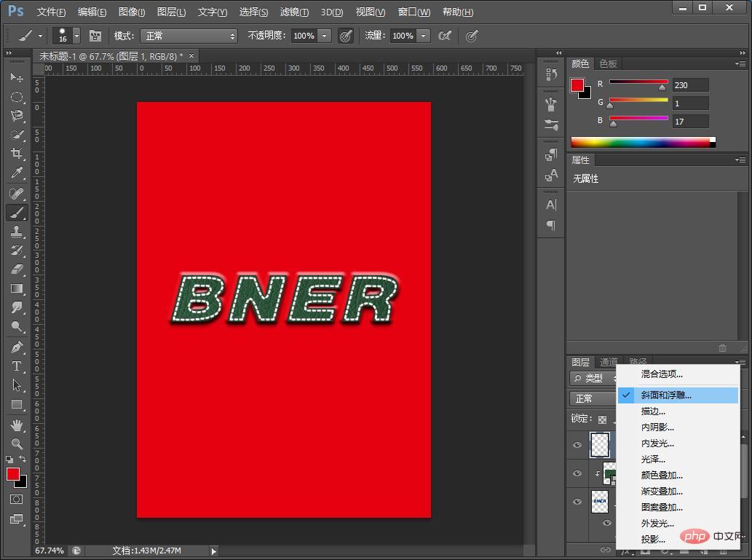The width and height of the screenshot is (752, 560).
Task: Select the History Brush tool
Action: click(16, 250)
